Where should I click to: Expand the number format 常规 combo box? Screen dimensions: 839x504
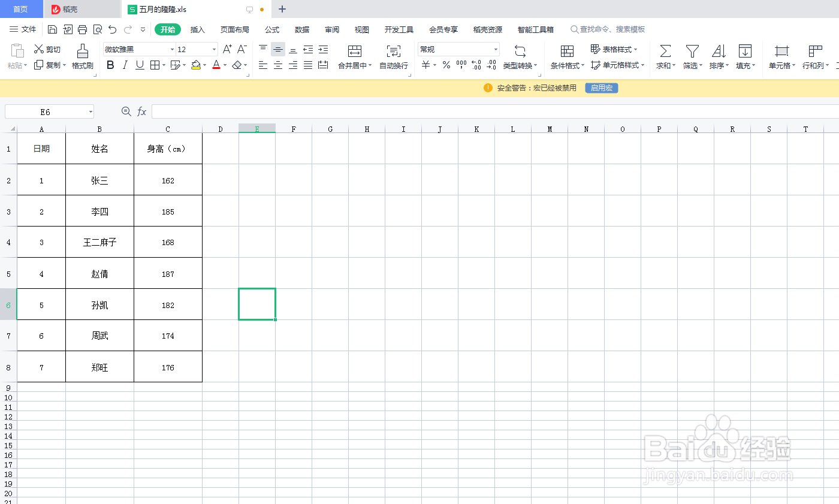point(496,49)
